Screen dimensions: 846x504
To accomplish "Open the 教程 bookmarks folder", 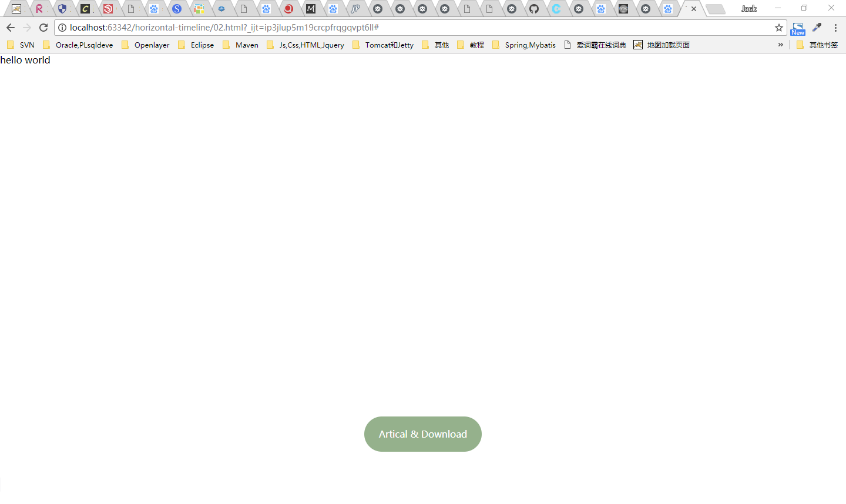I will click(471, 45).
